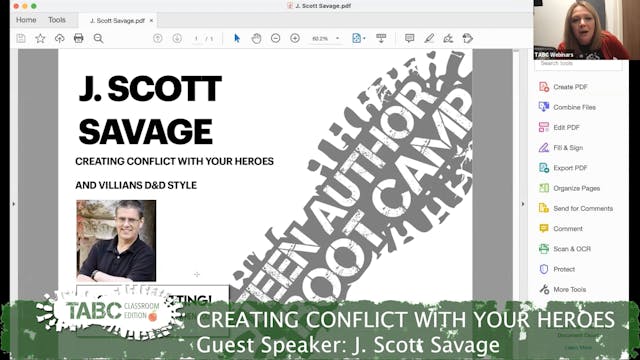Switch to the Home tab
This screenshot has height=360, width=640.
pos(26,20)
